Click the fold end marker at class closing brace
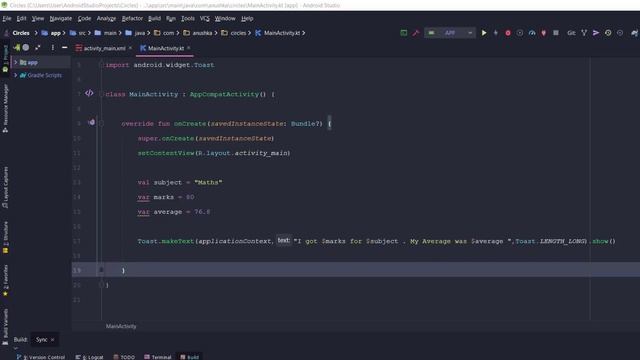The image size is (640, 360). point(101,284)
